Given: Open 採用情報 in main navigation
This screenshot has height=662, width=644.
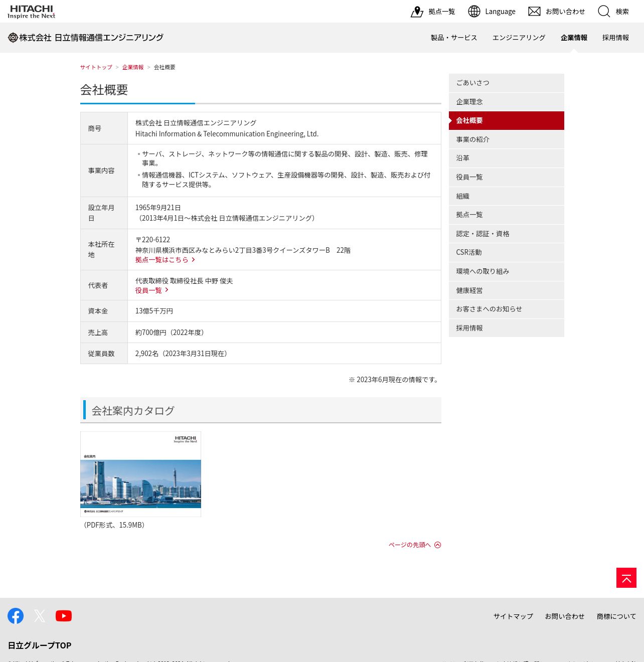Looking at the screenshot, I should [615, 38].
